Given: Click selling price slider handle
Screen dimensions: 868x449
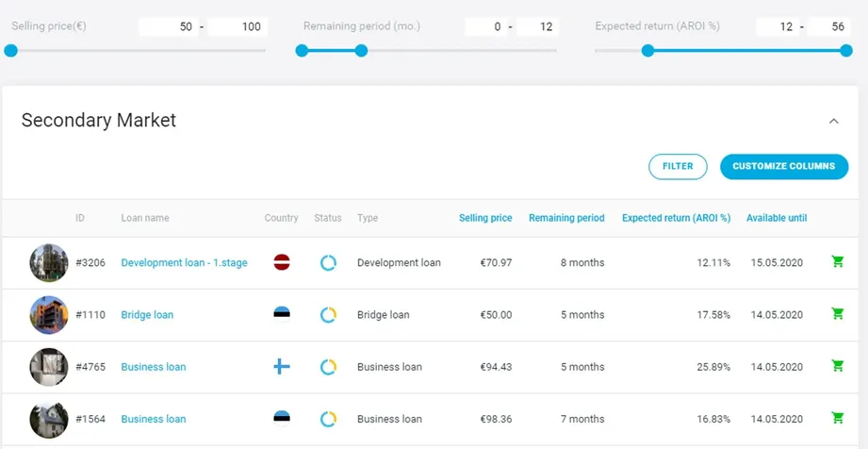Looking at the screenshot, I should pos(10,51).
